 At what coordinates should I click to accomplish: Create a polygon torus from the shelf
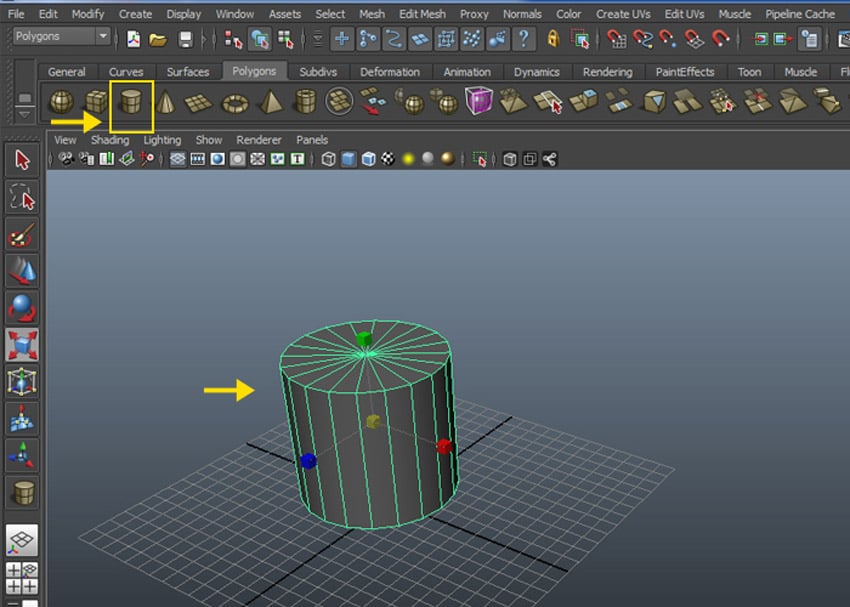pyautogui.click(x=233, y=101)
